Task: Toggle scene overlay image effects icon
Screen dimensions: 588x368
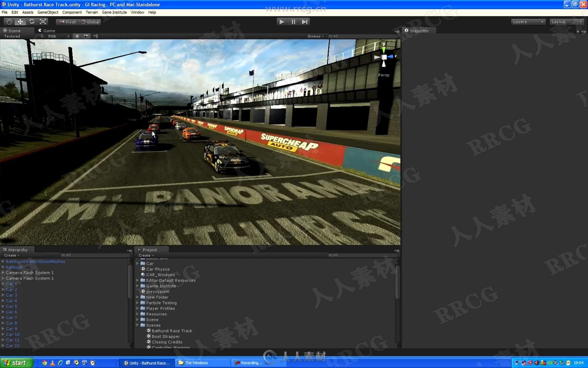Action: [x=86, y=36]
